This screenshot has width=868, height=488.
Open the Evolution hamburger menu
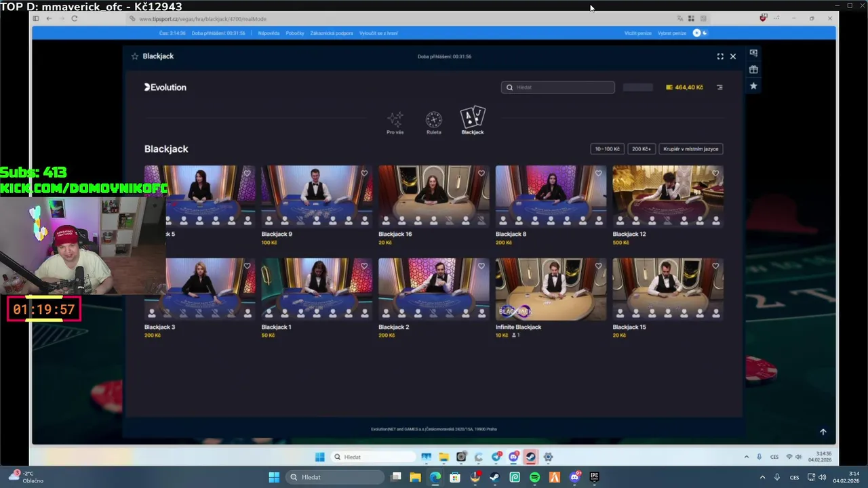pos(719,87)
